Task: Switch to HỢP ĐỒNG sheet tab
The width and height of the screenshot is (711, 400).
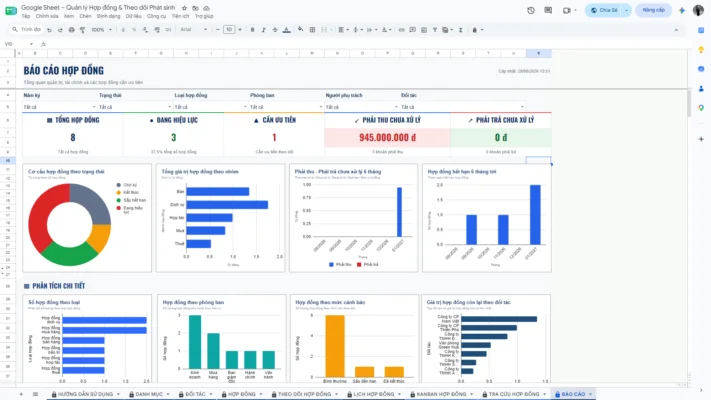Action: (x=242, y=394)
